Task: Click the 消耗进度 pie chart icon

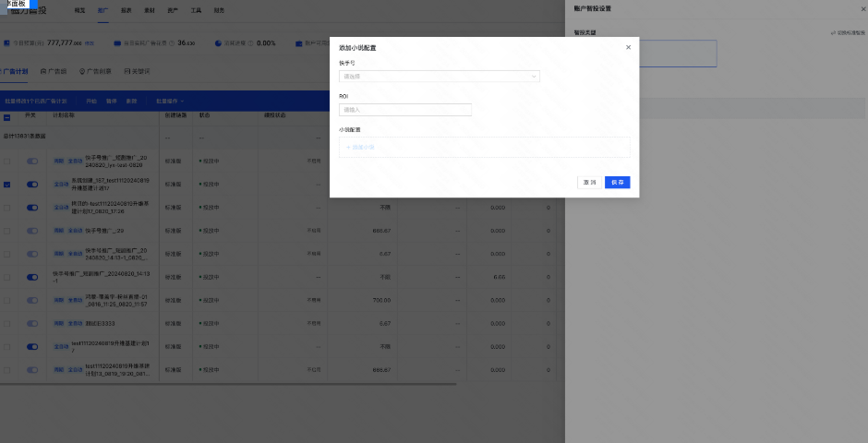Action: [x=217, y=42]
